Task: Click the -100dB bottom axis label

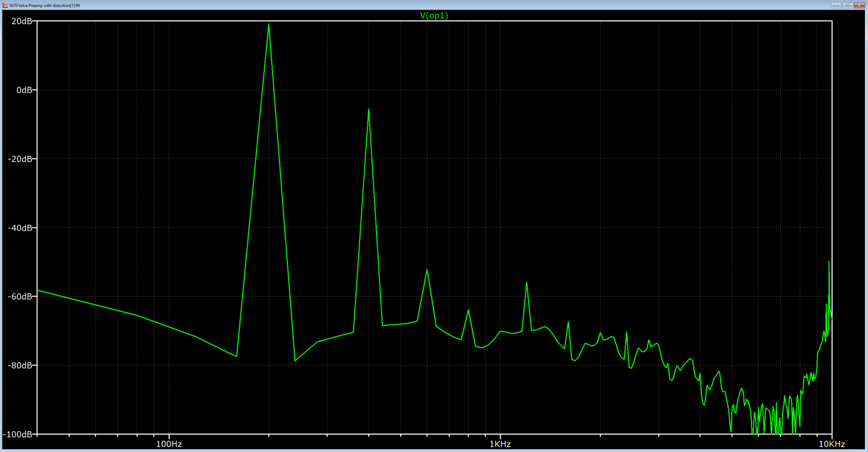Action: (x=18, y=434)
